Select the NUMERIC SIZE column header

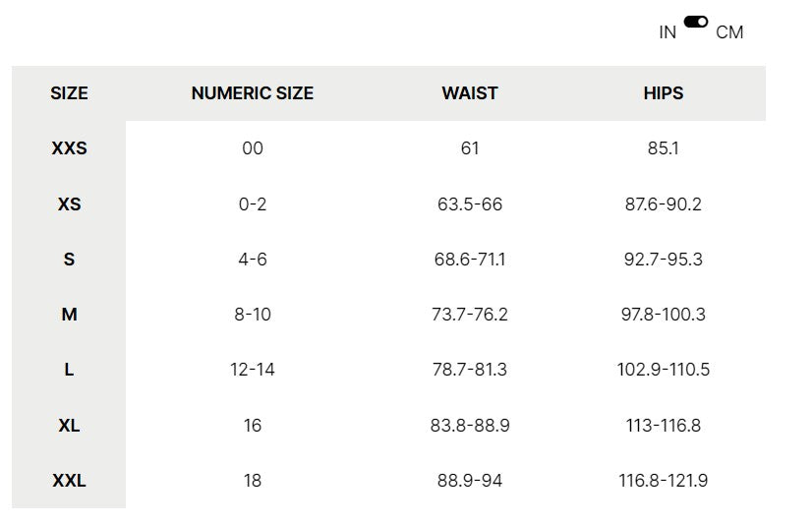tap(253, 93)
